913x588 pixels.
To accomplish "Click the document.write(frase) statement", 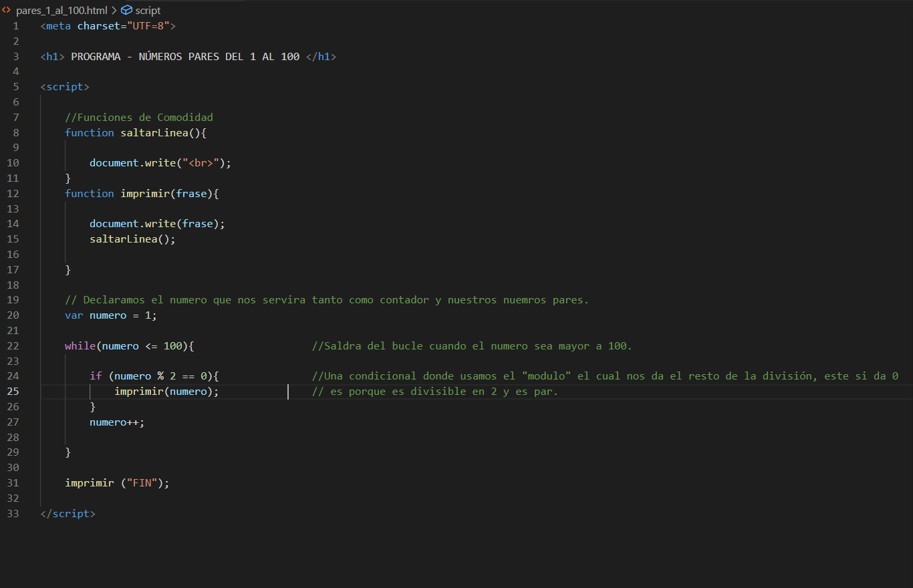I will pyautogui.click(x=157, y=224).
